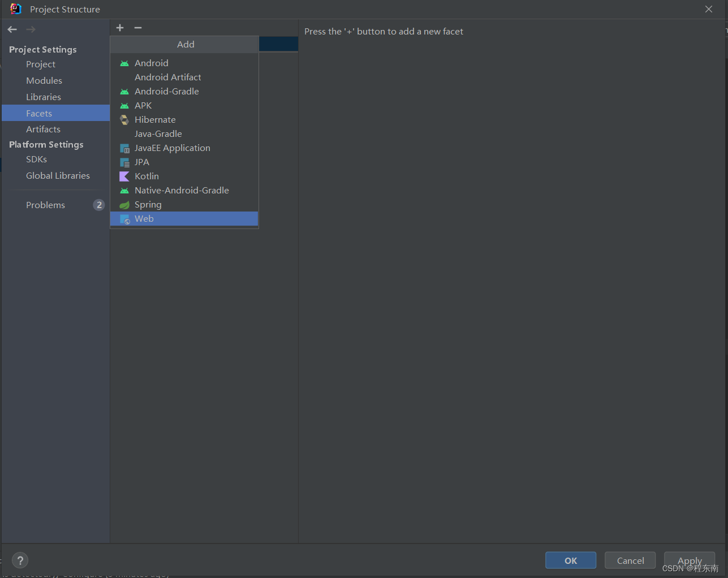728x578 pixels.
Task: Select Android-Gradle in the Add menu
Action: (184, 92)
